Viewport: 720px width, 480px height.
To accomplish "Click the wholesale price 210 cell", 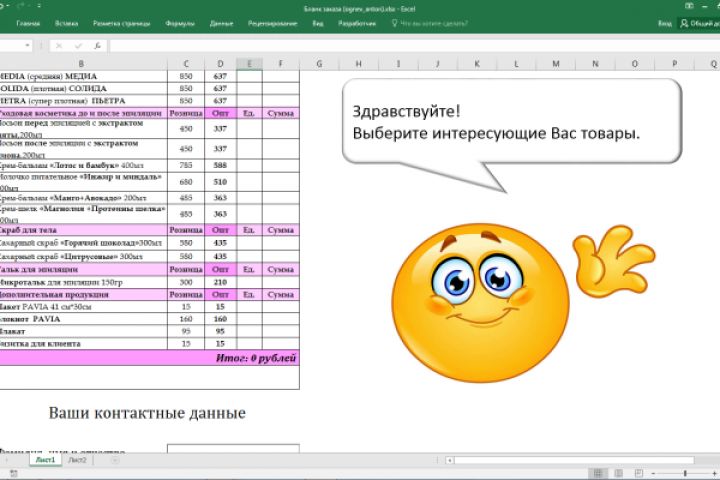I will coord(220,282).
